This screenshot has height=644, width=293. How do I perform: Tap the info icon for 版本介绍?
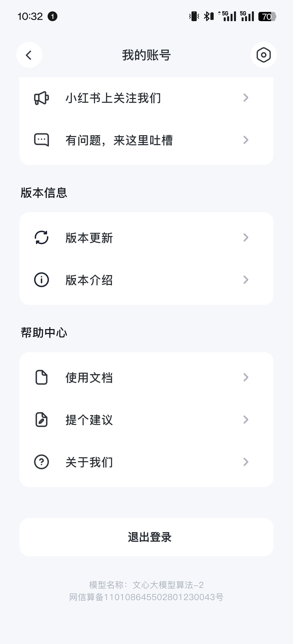tap(41, 280)
